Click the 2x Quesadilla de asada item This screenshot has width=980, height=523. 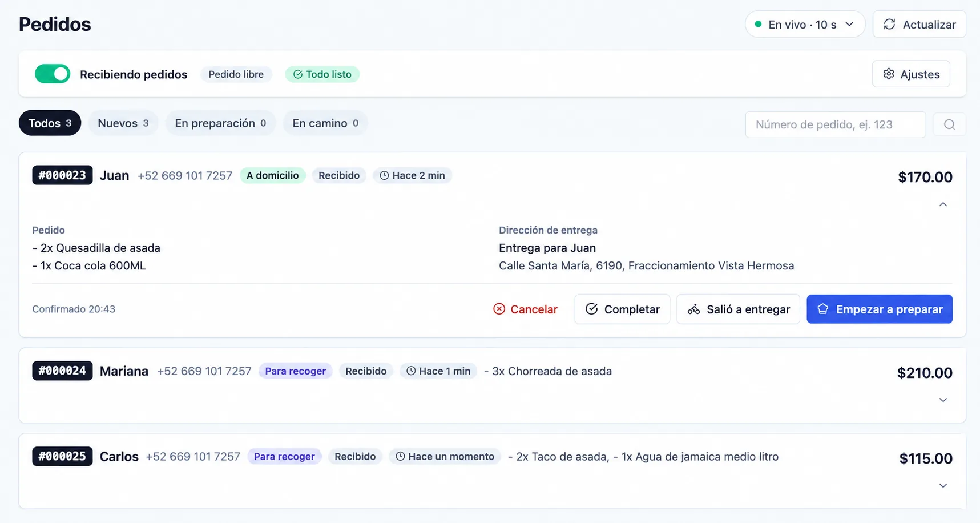[96, 248]
